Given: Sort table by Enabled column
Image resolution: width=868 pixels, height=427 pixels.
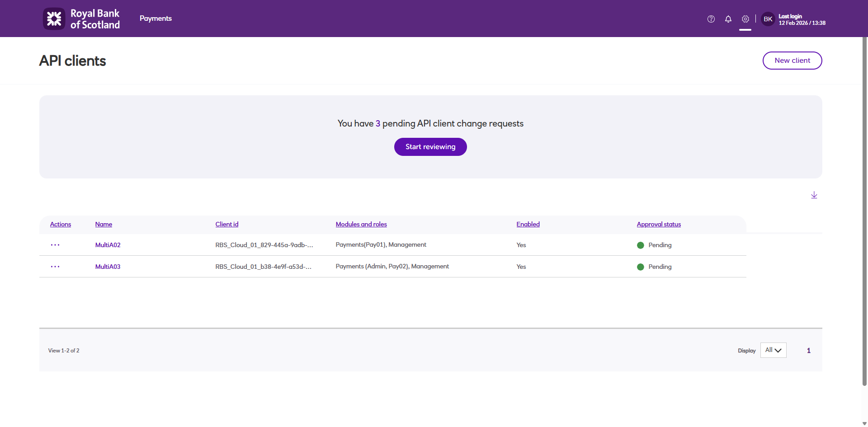Looking at the screenshot, I should click(528, 224).
